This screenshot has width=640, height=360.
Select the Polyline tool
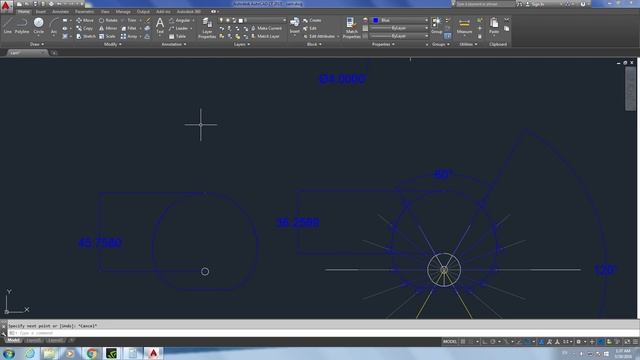22,26
